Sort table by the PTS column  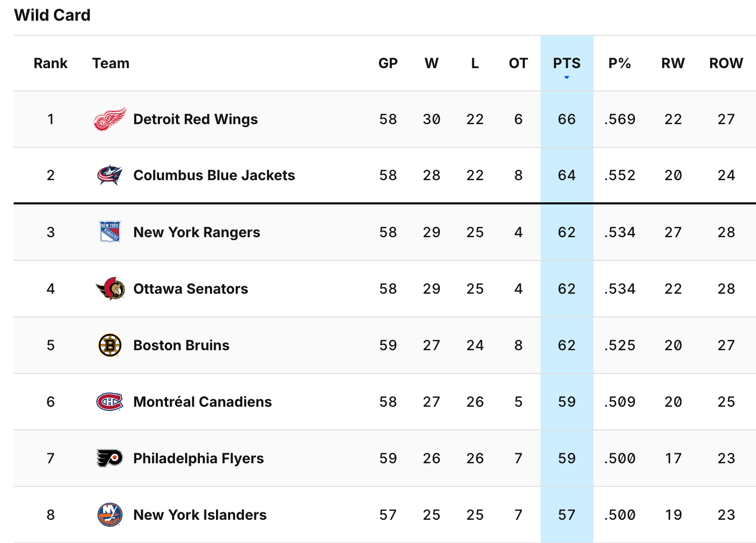567,63
